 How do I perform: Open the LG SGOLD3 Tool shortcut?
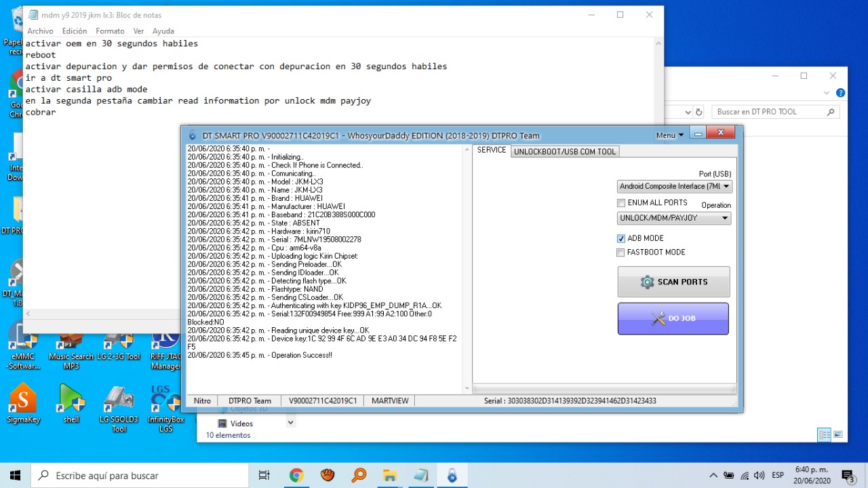click(119, 409)
